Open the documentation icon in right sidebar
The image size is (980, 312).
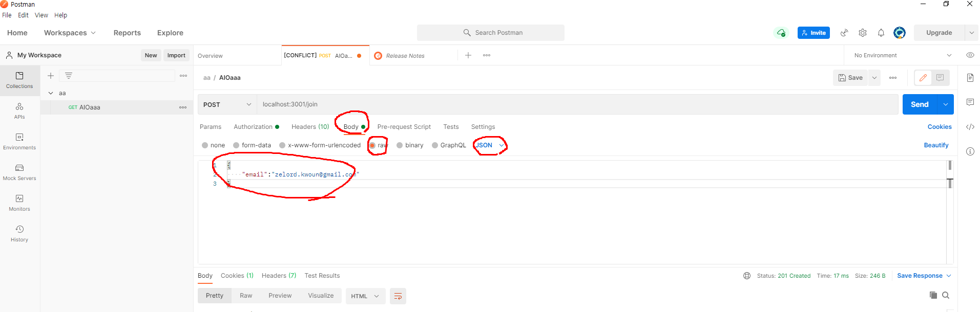tap(970, 78)
